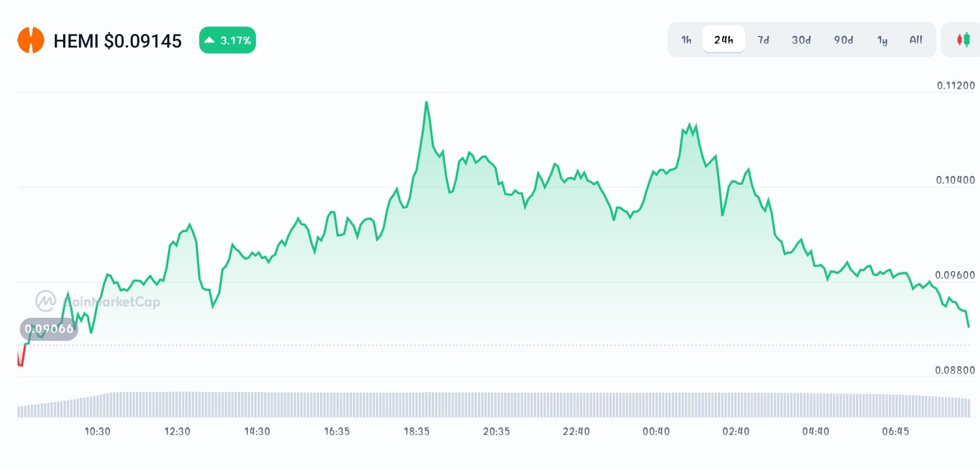Viewport: 980px width, 469px height.
Task: Click the 0.10400 y-axis label
Action: pos(956,180)
